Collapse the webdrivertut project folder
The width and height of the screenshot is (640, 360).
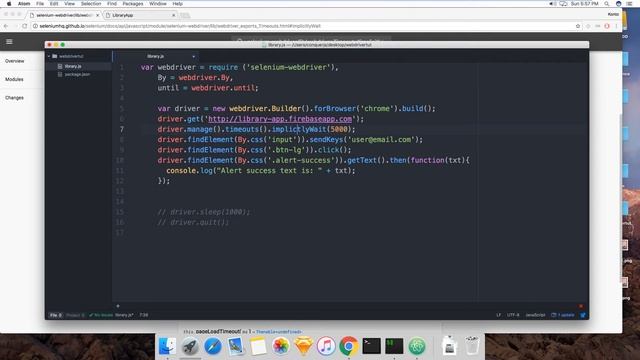[x=49, y=56]
